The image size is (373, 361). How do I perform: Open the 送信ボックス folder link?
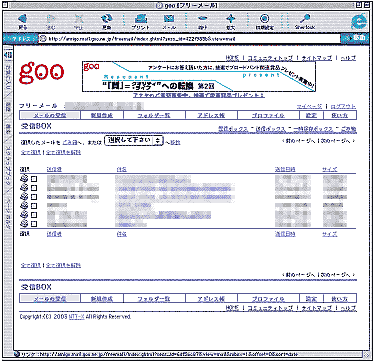(270, 129)
